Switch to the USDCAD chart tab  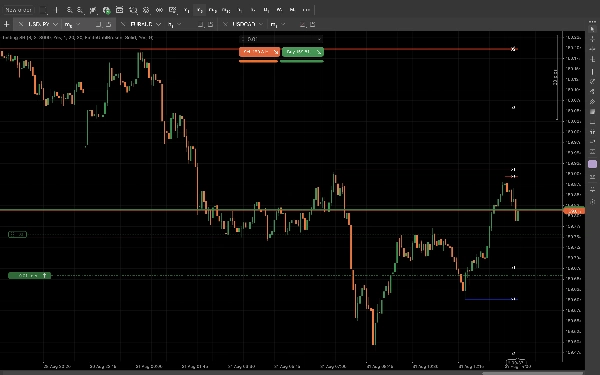pos(244,24)
